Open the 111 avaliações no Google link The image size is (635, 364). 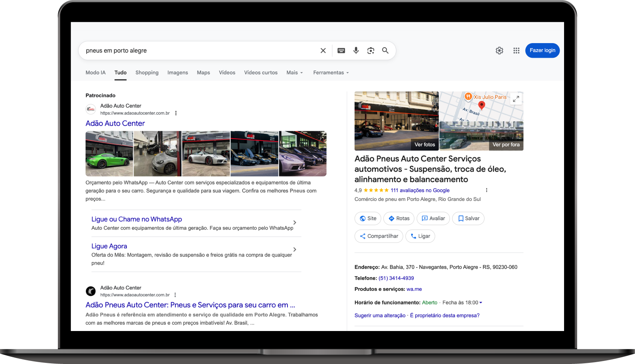(420, 190)
